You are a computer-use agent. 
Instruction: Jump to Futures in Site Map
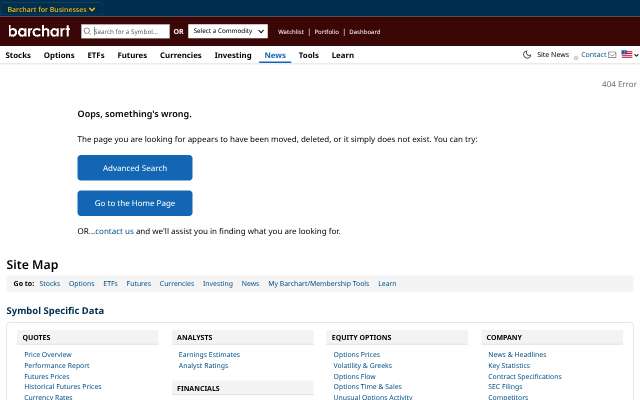pyautogui.click(x=138, y=284)
